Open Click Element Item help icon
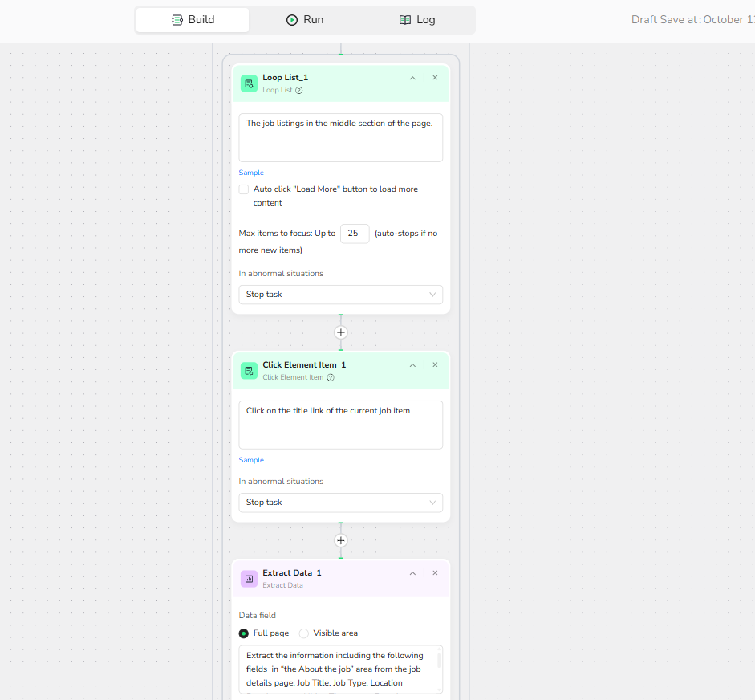The width and height of the screenshot is (755, 700). pos(331,378)
